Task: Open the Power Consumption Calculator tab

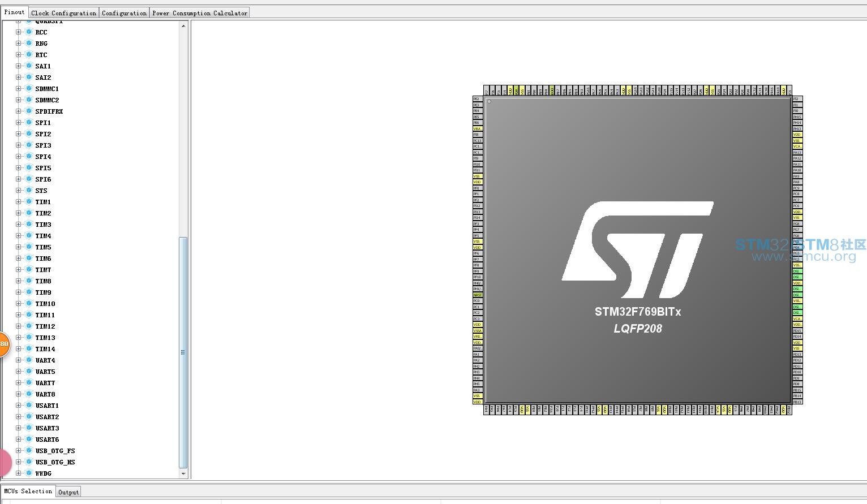Action: point(200,13)
